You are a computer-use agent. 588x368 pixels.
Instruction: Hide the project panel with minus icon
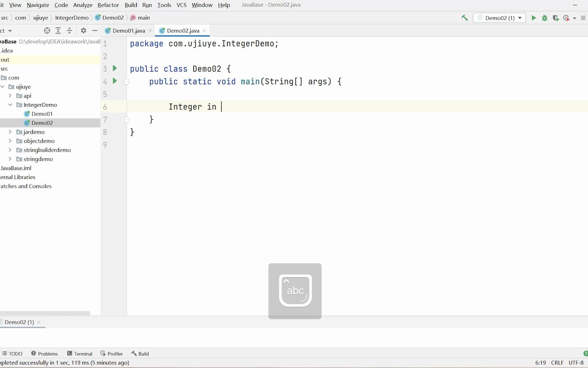click(x=95, y=31)
